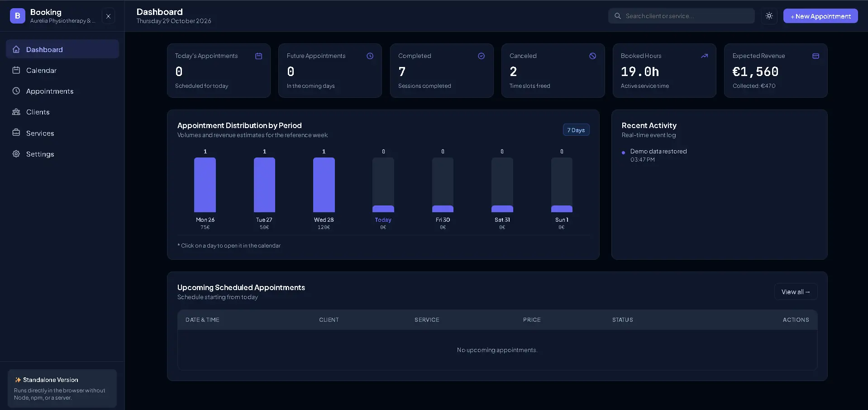Open Wed 28 bar in the calendar

pos(324,185)
